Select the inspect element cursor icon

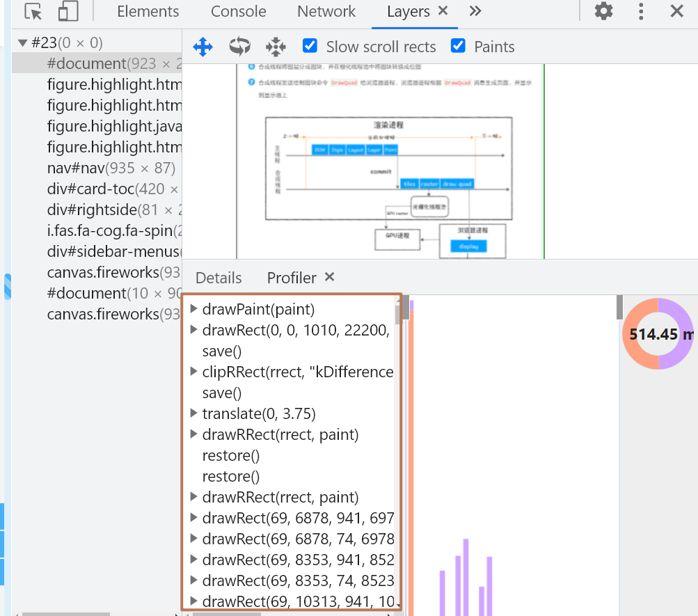(x=33, y=12)
